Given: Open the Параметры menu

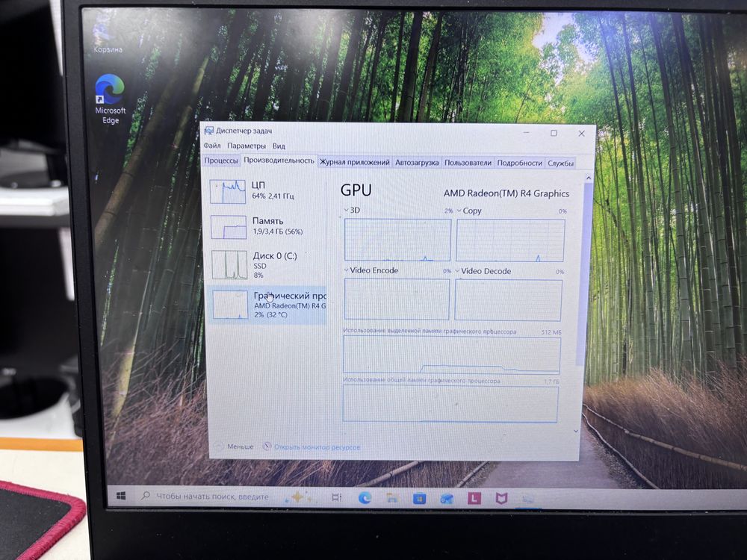Looking at the screenshot, I should point(247,146).
